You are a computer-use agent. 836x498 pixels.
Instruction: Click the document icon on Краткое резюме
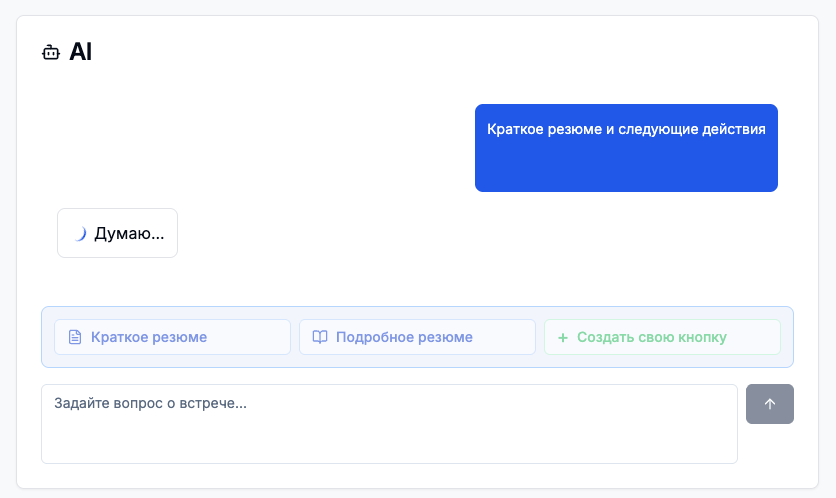pos(74,337)
